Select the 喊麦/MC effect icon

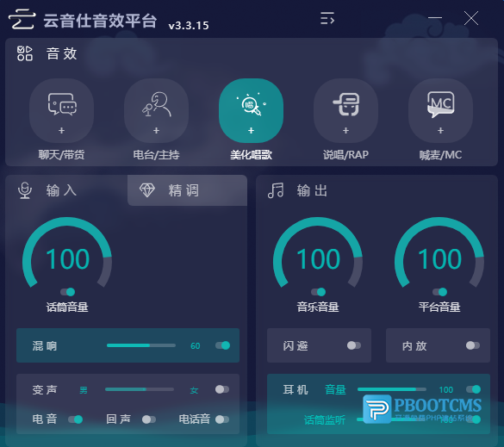[x=441, y=110]
